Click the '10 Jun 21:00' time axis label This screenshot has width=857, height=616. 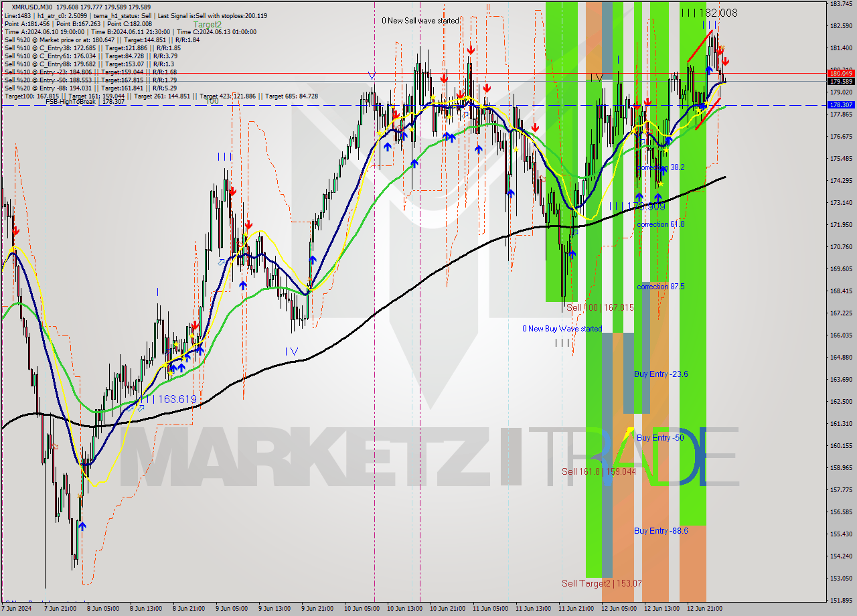448,609
